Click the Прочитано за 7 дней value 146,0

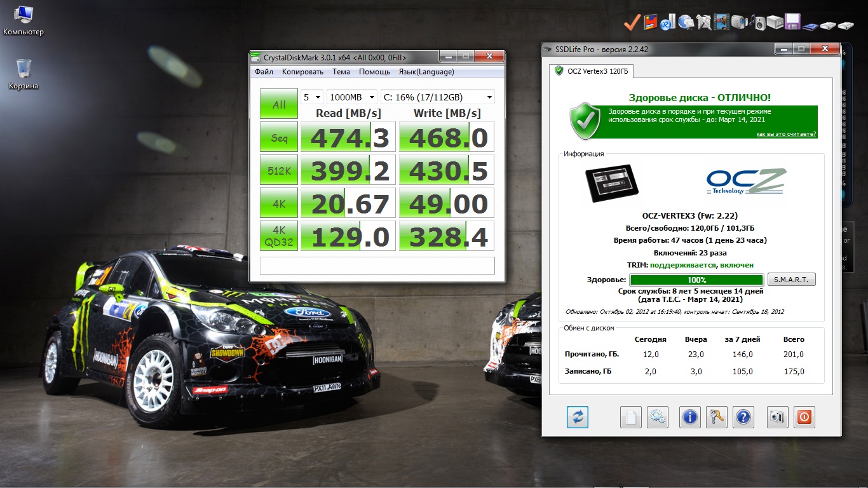pos(742,355)
